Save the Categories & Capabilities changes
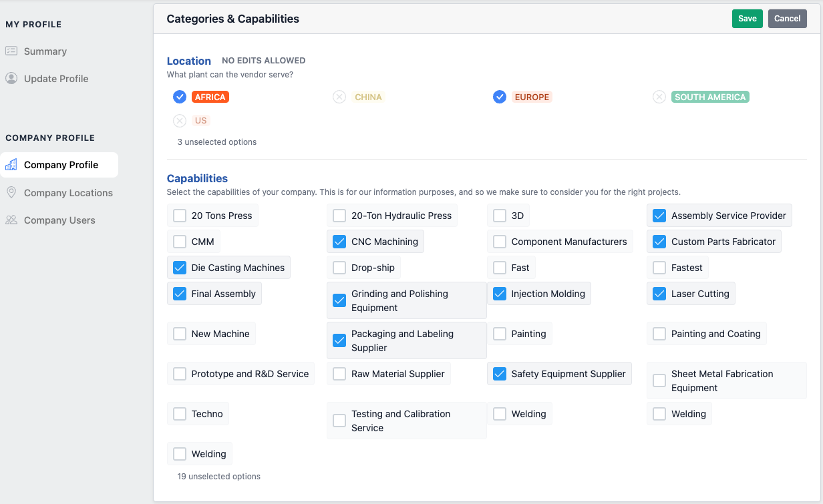The height and width of the screenshot is (504, 823). [747, 19]
